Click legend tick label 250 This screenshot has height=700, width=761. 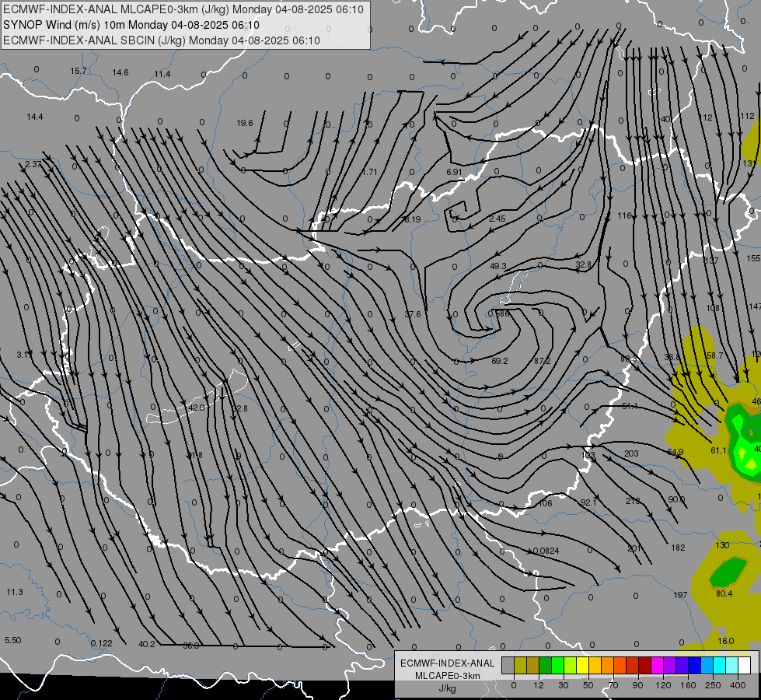pyautogui.click(x=713, y=685)
